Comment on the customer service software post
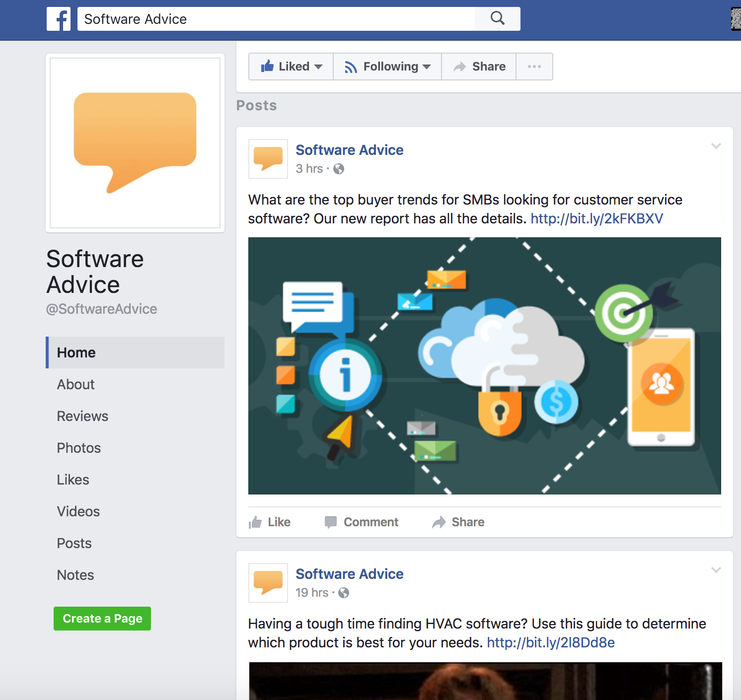This screenshot has height=700, width=741. pyautogui.click(x=362, y=522)
